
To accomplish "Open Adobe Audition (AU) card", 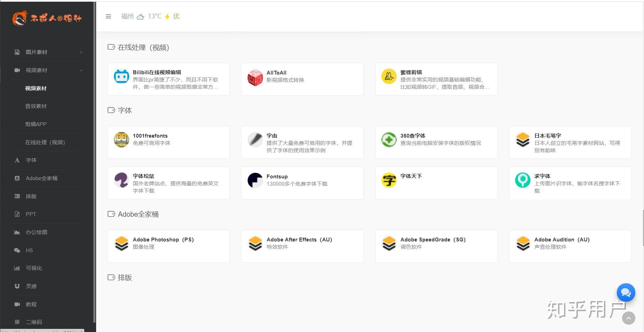I will tap(570, 246).
